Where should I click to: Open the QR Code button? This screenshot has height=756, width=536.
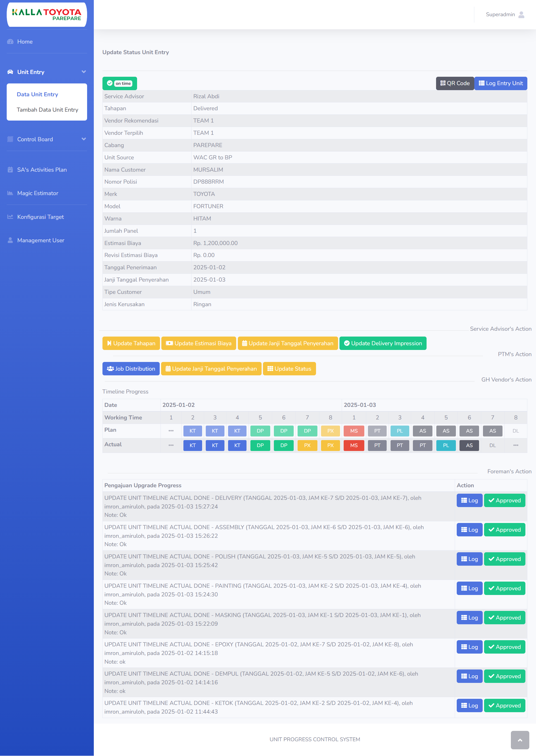[x=455, y=83]
